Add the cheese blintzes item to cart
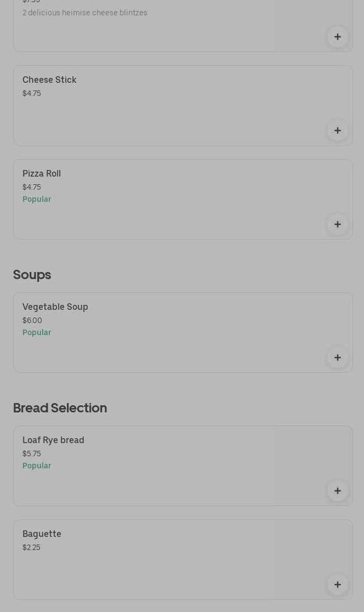This screenshot has width=364, height=612. [x=338, y=37]
